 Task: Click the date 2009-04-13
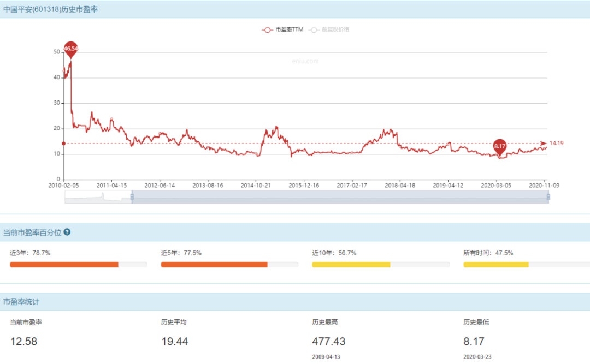tap(326, 357)
